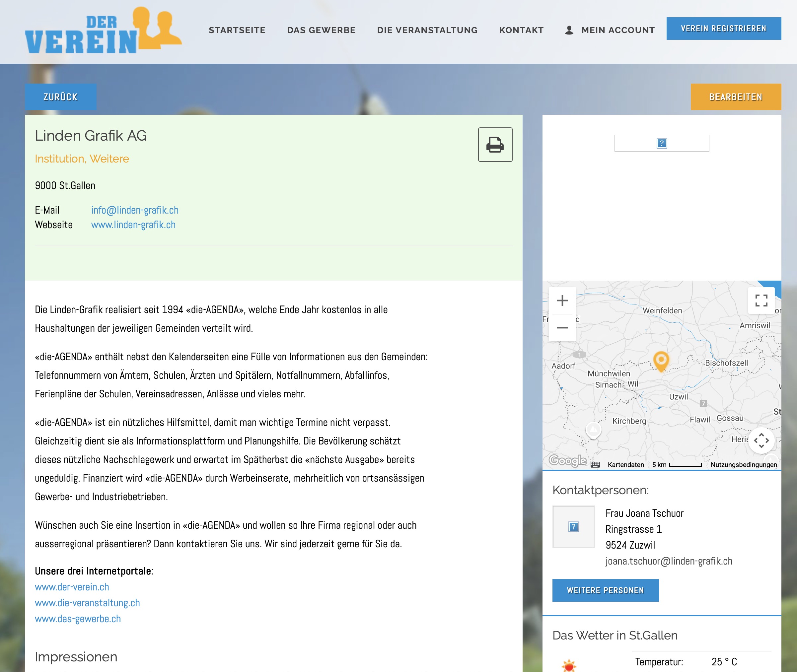Email joana.tschuor@linden-grafik.ch
Screen dimensions: 797x672
(x=669, y=561)
